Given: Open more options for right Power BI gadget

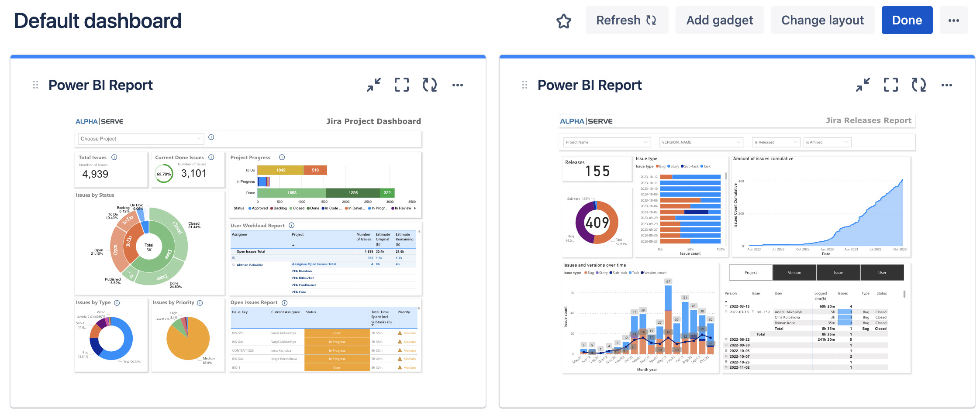Looking at the screenshot, I should coord(946,85).
